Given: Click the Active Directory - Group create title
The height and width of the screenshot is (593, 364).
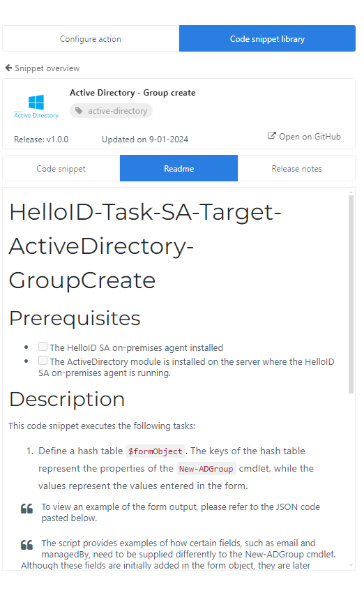Looking at the screenshot, I should 132,93.
